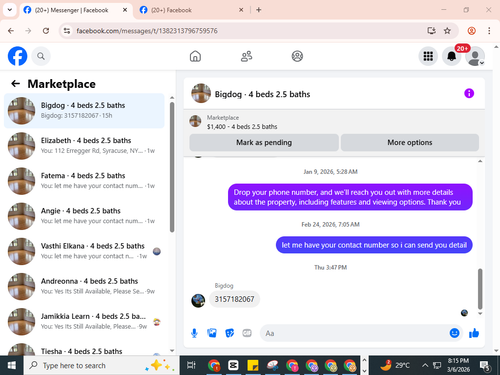Open the 29°C weather widget
This screenshot has height=375, width=500.
coord(395,365)
